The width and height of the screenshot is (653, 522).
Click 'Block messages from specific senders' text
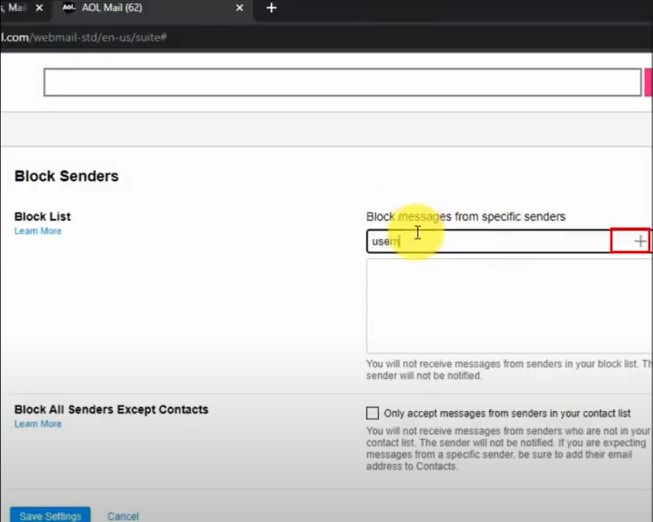pyautogui.click(x=466, y=217)
